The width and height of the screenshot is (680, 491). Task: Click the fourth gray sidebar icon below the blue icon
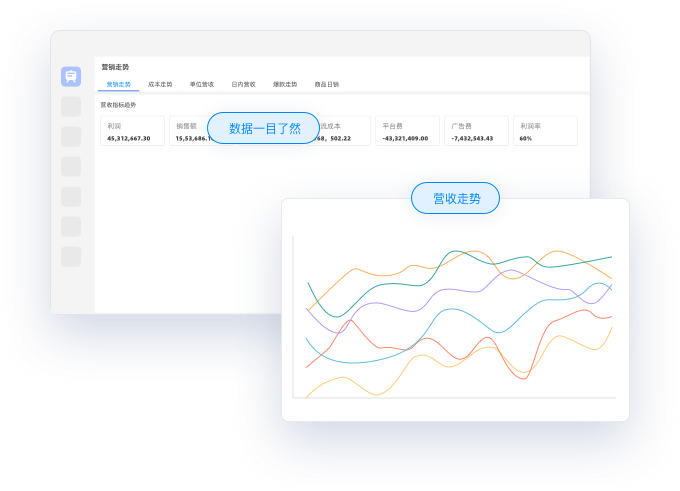tap(71, 196)
